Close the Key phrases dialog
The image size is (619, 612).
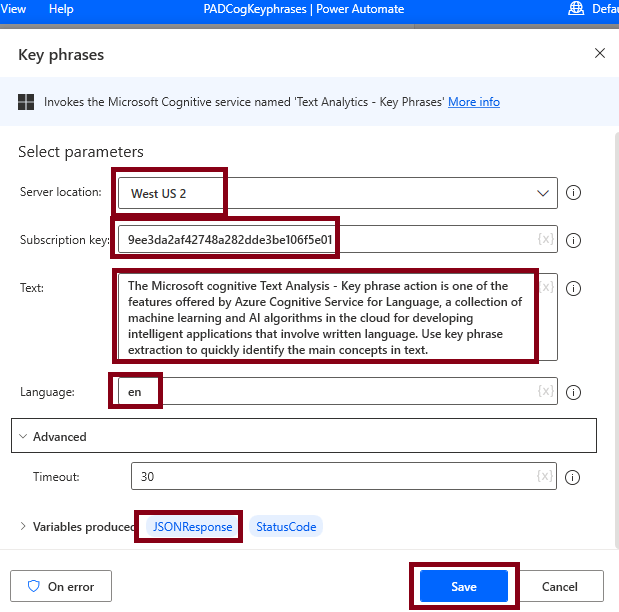pos(600,54)
